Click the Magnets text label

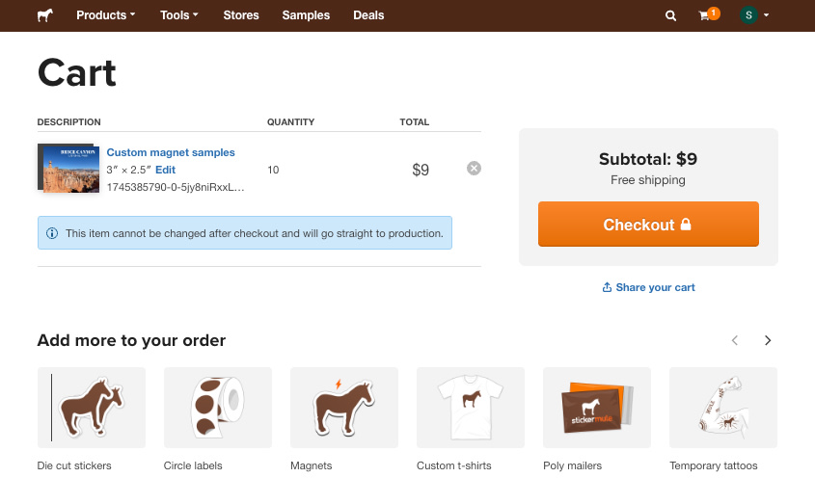[311, 466]
